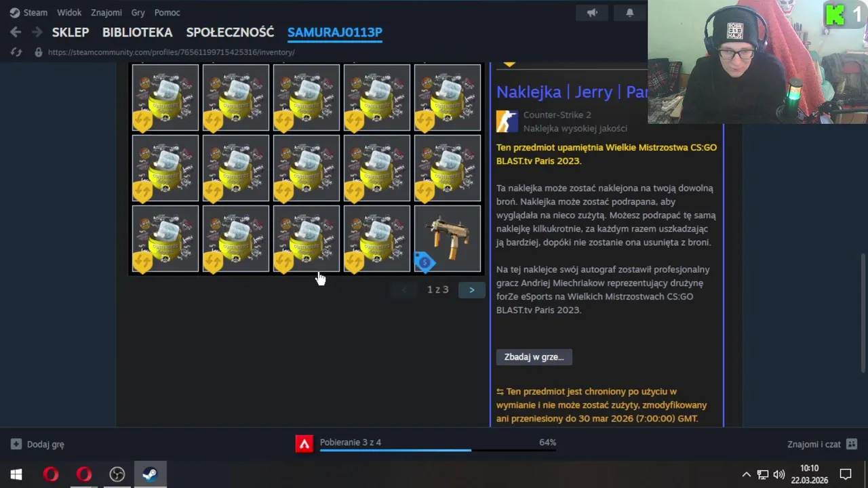The width and height of the screenshot is (868, 488).
Task: Click 'Pobieranie 3 z 4' download status
Action: click(351, 442)
